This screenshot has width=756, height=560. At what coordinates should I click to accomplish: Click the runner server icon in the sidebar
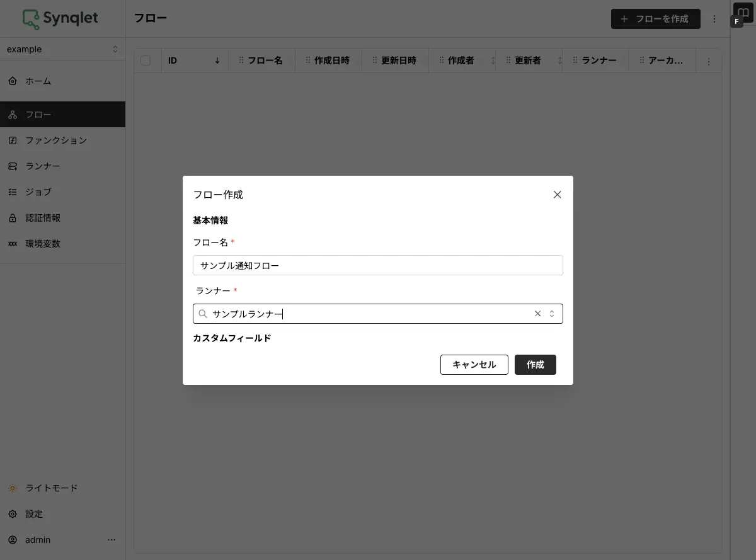[13, 166]
